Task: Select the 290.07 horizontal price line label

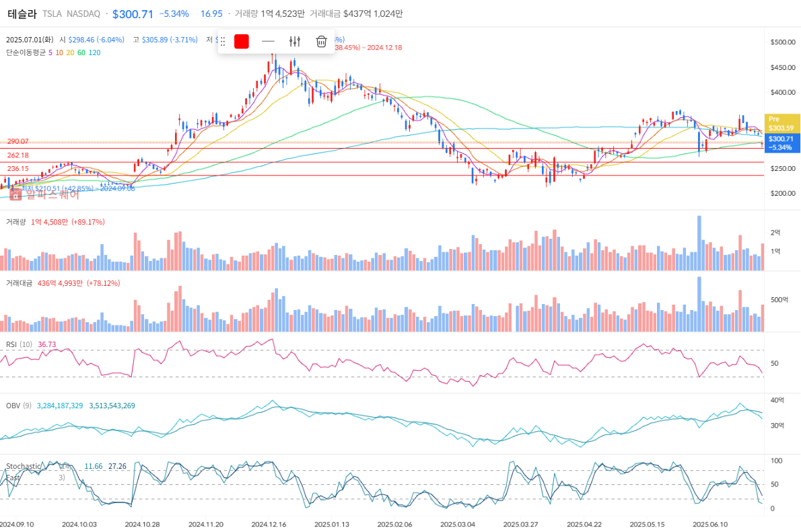Action: point(18,141)
